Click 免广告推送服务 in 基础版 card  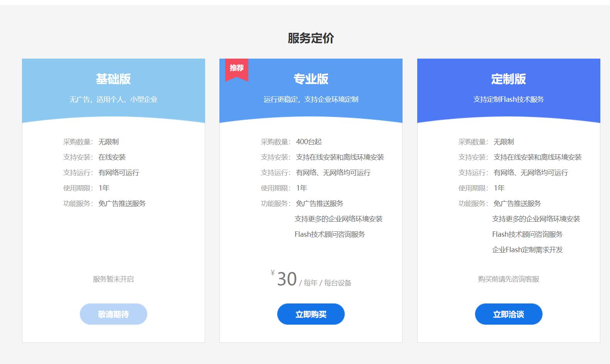[x=122, y=204]
